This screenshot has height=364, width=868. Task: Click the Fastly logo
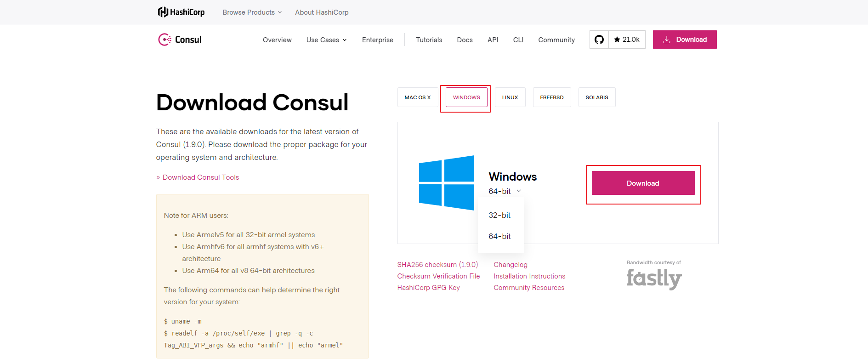[x=654, y=279]
